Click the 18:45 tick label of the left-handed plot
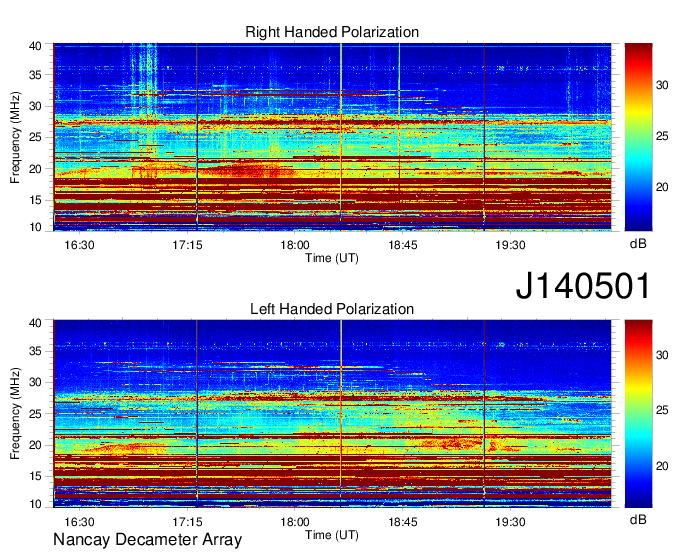 pyautogui.click(x=403, y=522)
